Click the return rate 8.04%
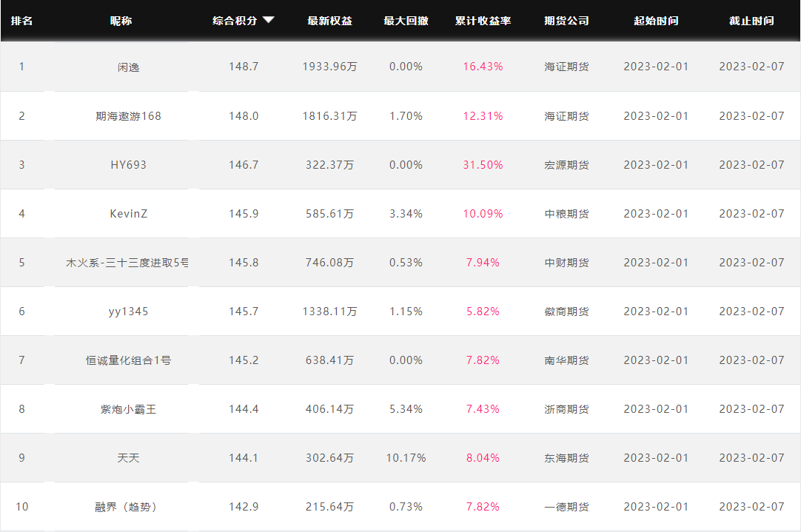 [483, 458]
